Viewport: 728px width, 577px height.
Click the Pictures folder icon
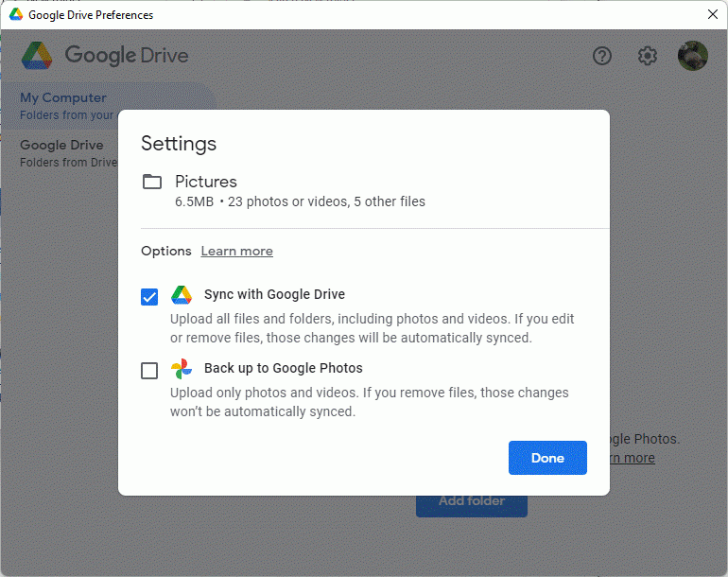point(152,182)
